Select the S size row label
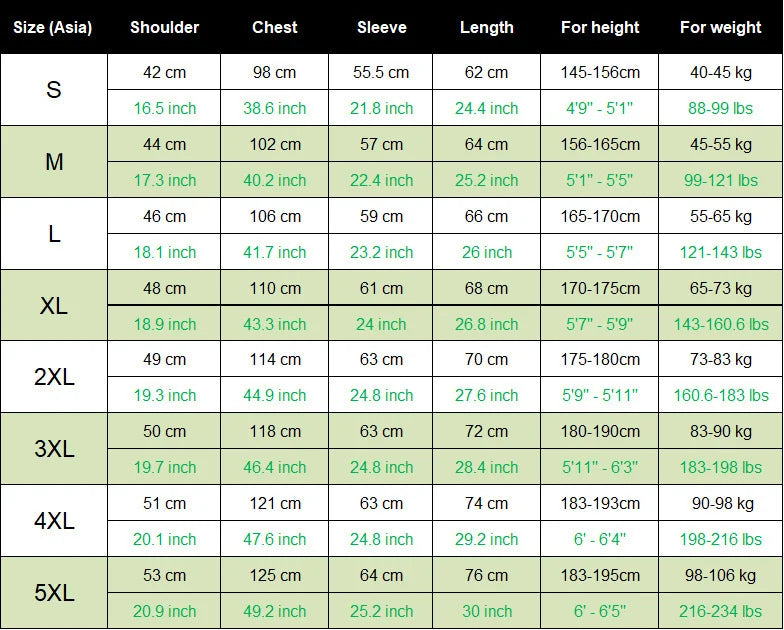The height and width of the screenshot is (630, 784). [x=54, y=90]
